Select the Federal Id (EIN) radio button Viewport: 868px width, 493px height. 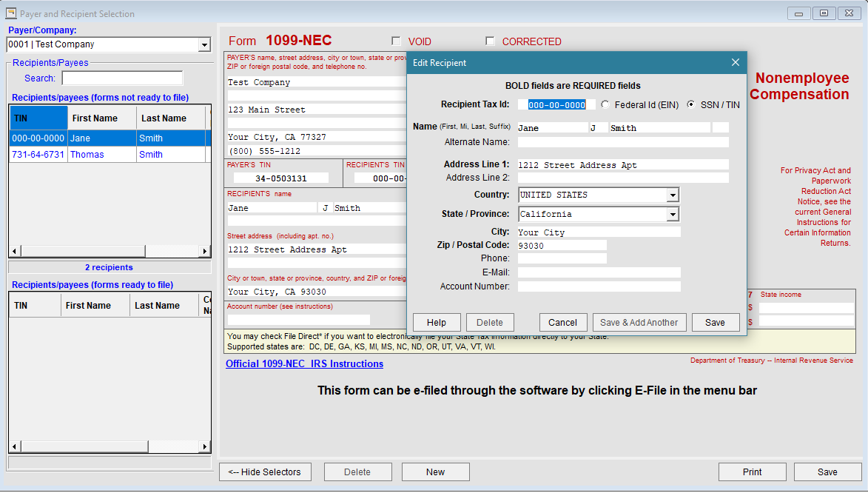tap(605, 104)
